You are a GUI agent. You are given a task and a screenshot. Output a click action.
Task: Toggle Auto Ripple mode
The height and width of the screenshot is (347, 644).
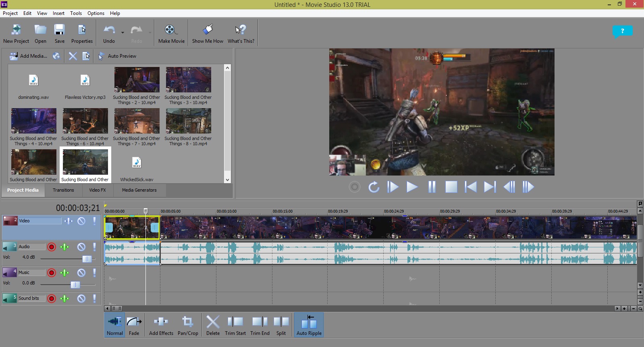click(x=309, y=325)
